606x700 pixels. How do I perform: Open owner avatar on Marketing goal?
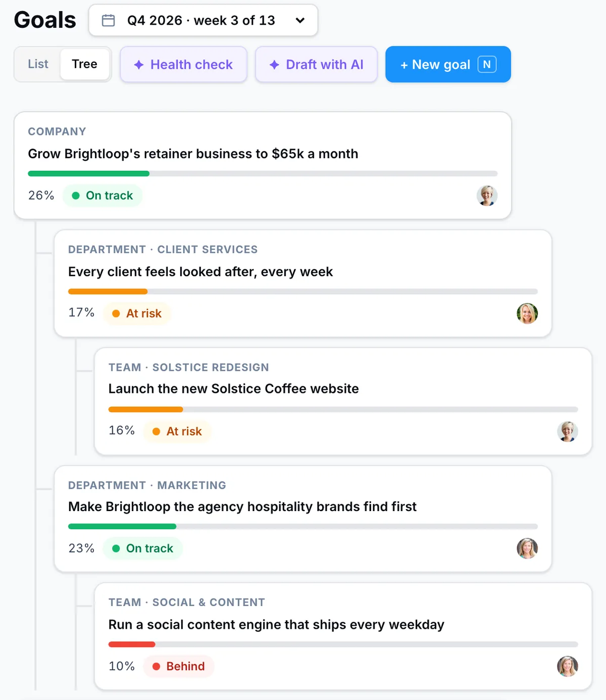[527, 548]
